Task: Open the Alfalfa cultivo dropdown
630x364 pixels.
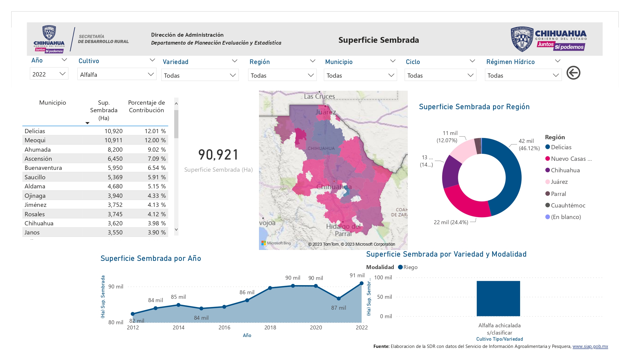Action: 117,74
